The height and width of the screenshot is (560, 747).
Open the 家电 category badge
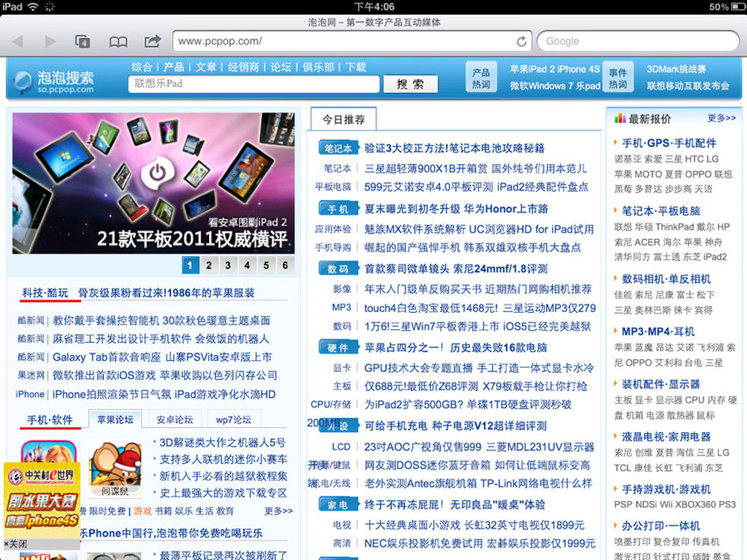338,505
